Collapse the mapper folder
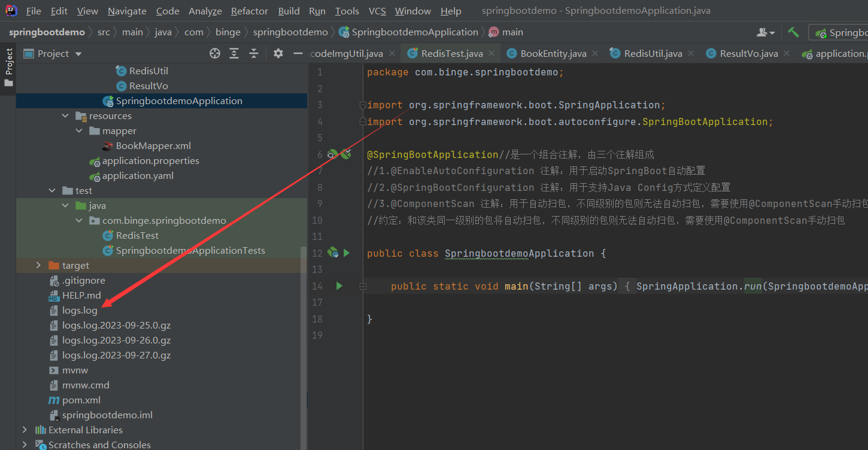Viewport: 868px width, 450px height. pos(79,131)
